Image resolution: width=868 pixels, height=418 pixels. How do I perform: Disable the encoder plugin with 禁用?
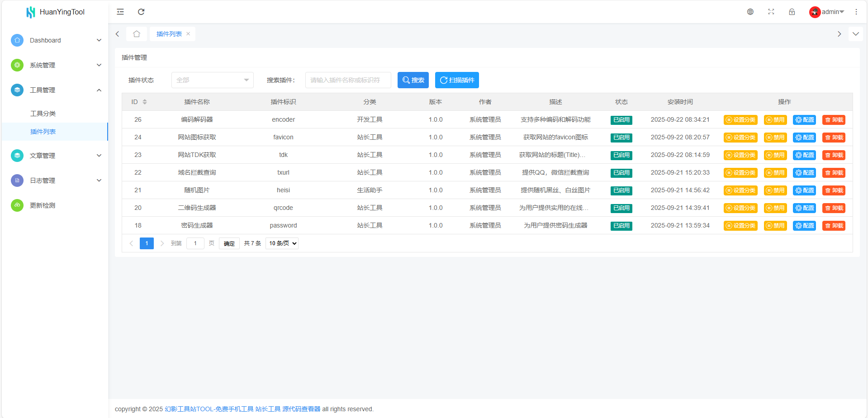pyautogui.click(x=775, y=120)
